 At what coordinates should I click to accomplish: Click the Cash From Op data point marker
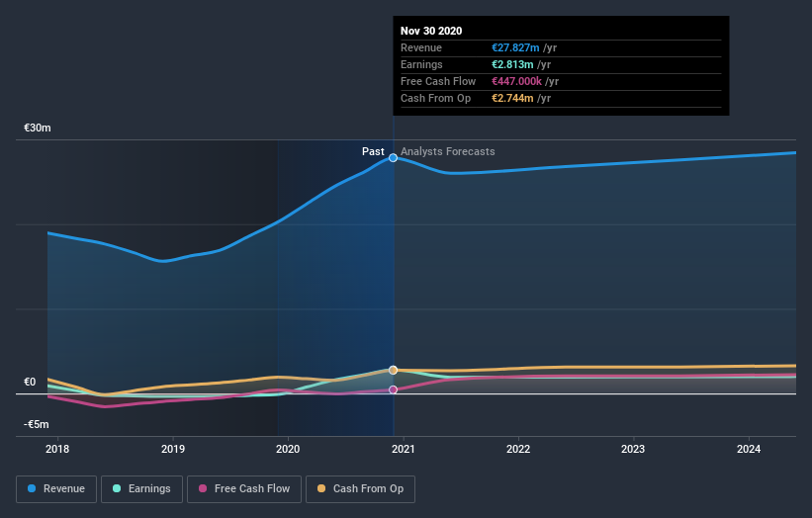[x=393, y=370]
